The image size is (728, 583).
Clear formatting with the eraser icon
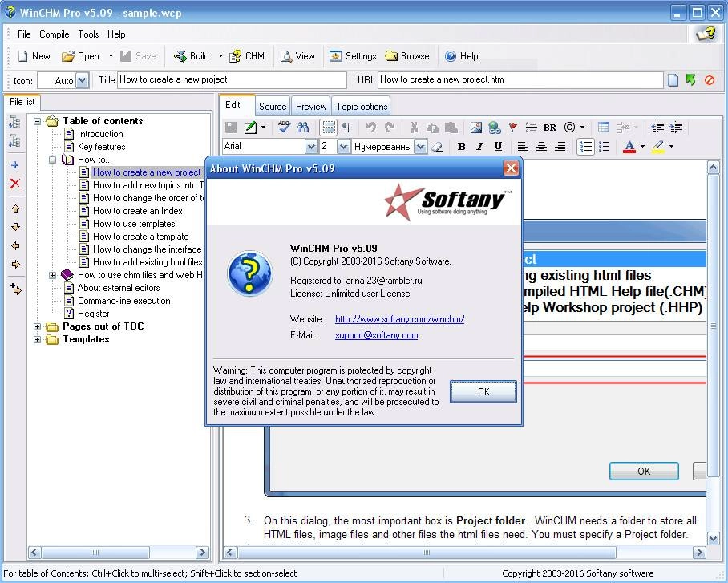(x=437, y=147)
